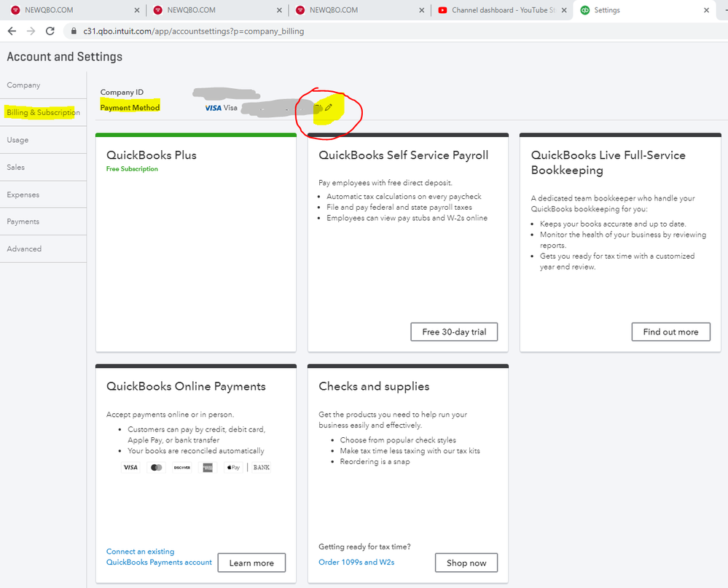728x588 pixels.
Task: Click the QuickBooks Online Payments heading
Action: 186,386
